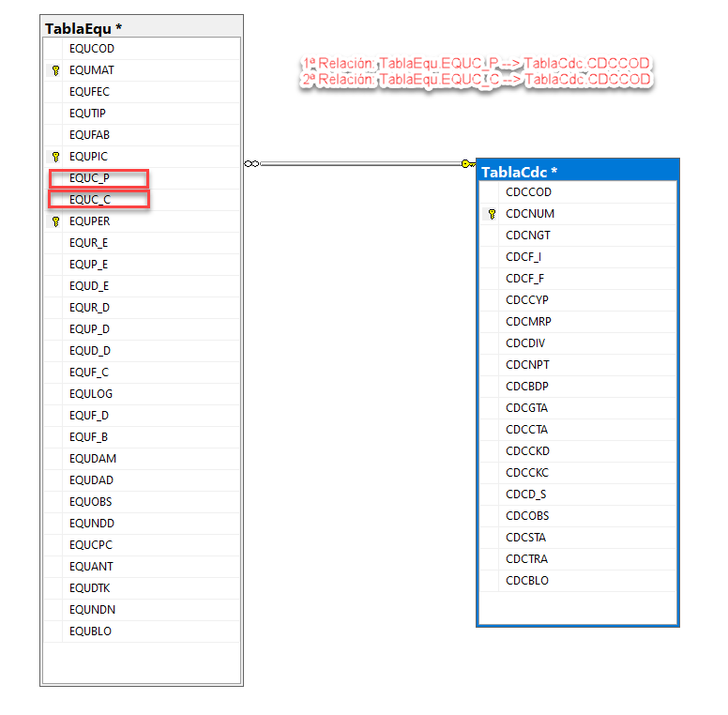
Task: Select the EQUNDD column row
Action: tap(142, 524)
